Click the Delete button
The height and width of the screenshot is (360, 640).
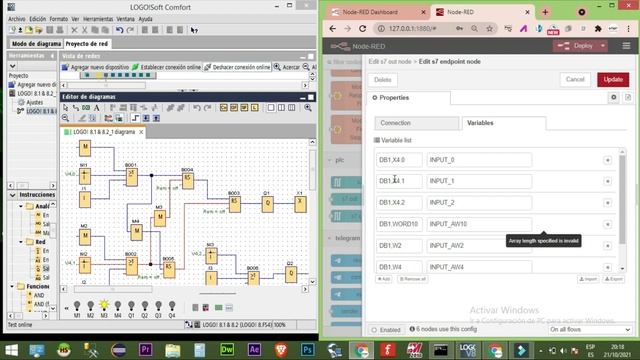tap(382, 80)
